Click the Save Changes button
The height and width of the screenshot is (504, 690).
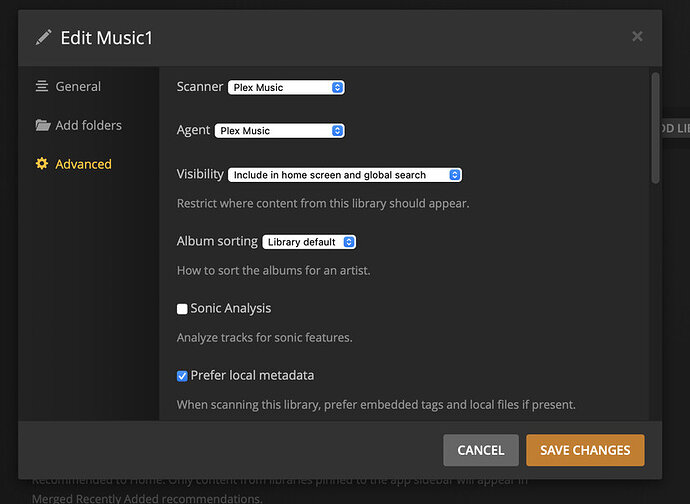point(585,450)
